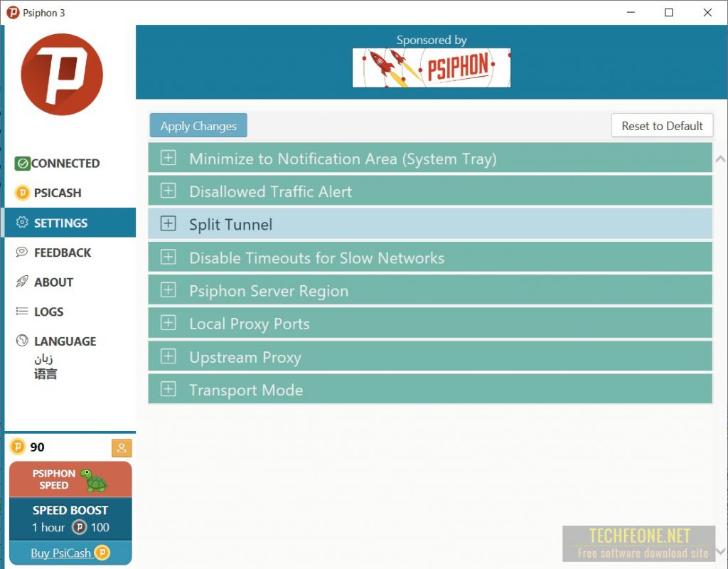The height and width of the screenshot is (569, 728).
Task: Expand Upstream Proxy plus icon
Action: (x=168, y=356)
